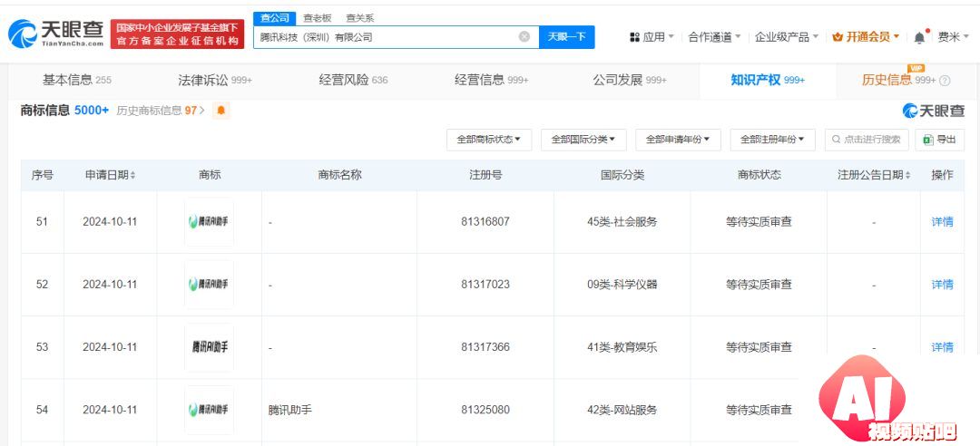The height and width of the screenshot is (446, 980).
Task: Click the trademark name 腾讯助手
Action: click(290, 411)
